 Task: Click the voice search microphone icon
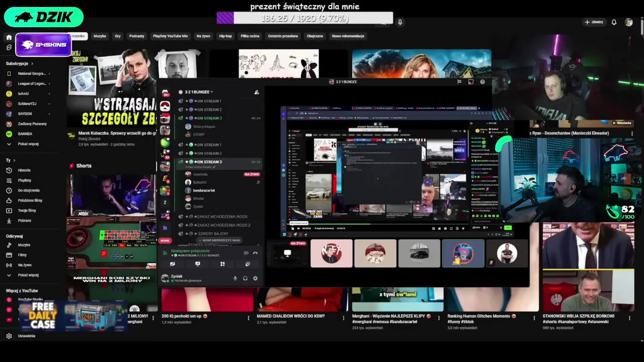(x=400, y=22)
